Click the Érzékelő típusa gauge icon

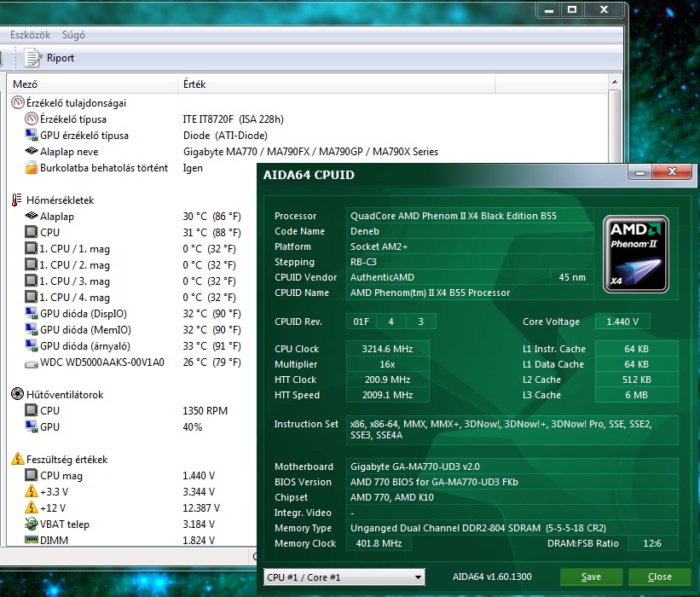32,119
